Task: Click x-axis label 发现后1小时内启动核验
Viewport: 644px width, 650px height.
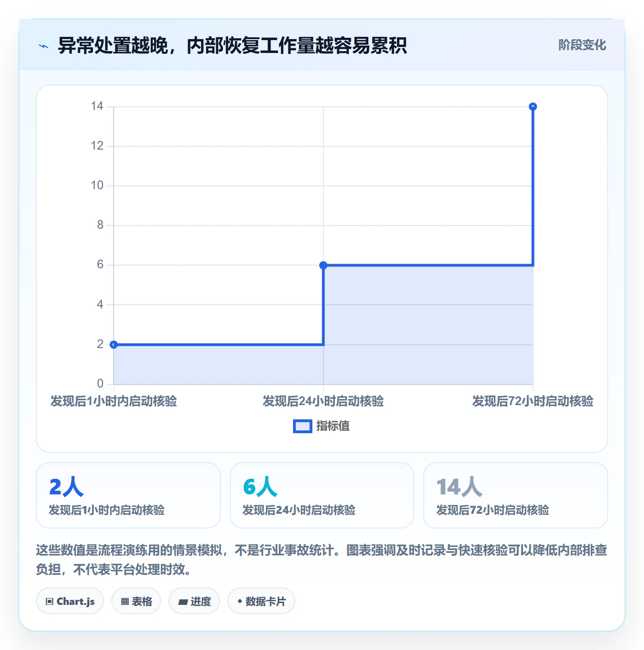Action: [x=114, y=401]
